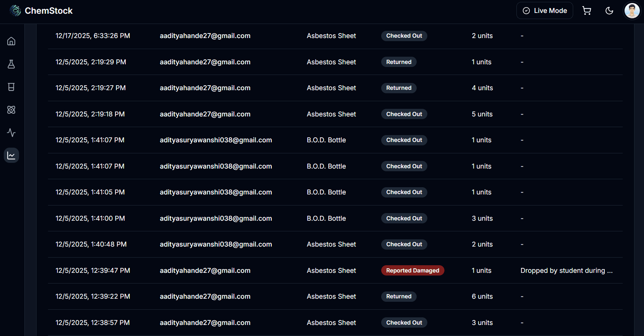
Task: Click the Checked Out badge at 12:38:57 PM row
Action: point(404,323)
